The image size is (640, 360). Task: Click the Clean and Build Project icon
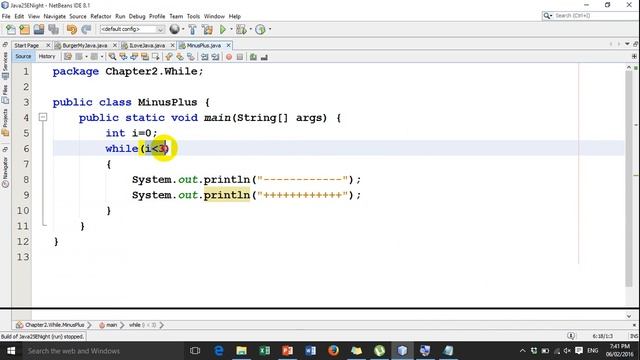(x=207, y=29)
